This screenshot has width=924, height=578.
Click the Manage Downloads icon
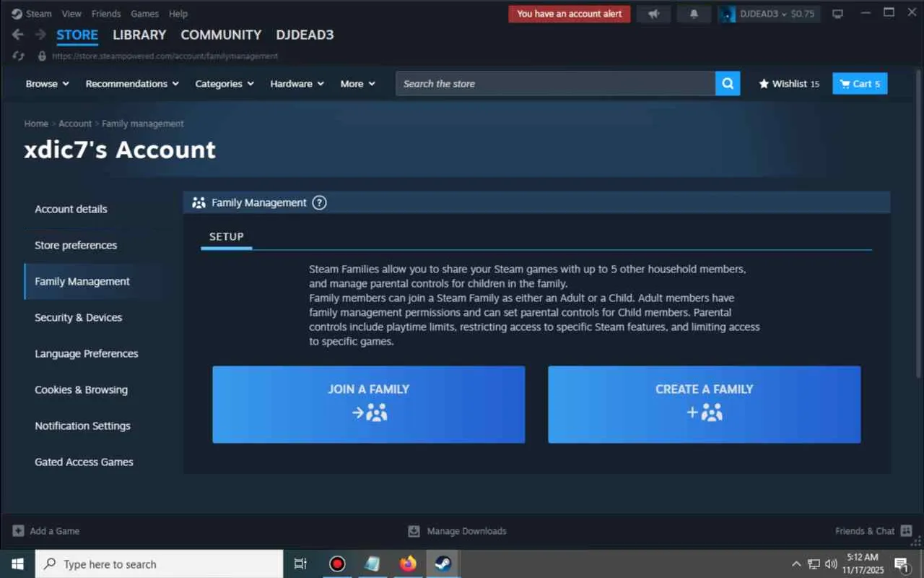click(x=414, y=531)
